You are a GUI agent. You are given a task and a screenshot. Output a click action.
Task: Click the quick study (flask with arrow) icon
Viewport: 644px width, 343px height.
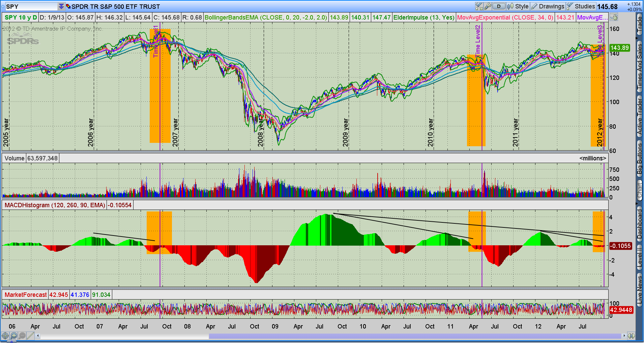479,6
